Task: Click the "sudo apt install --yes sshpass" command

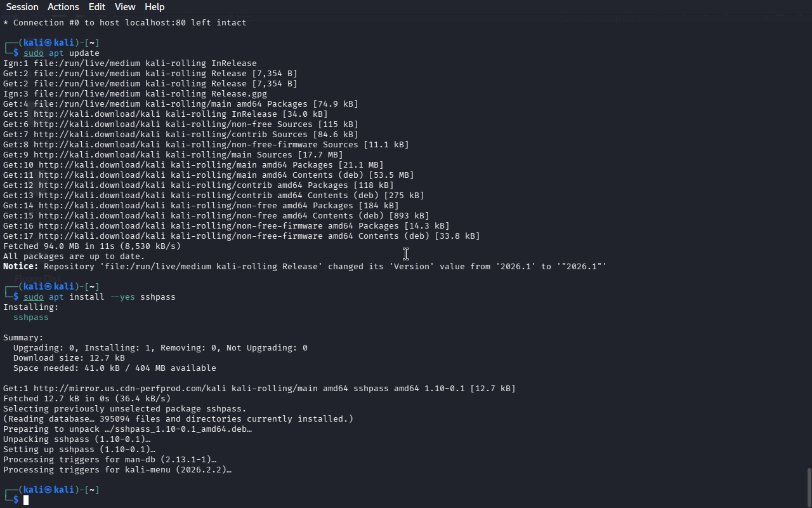Action: pyautogui.click(x=100, y=297)
